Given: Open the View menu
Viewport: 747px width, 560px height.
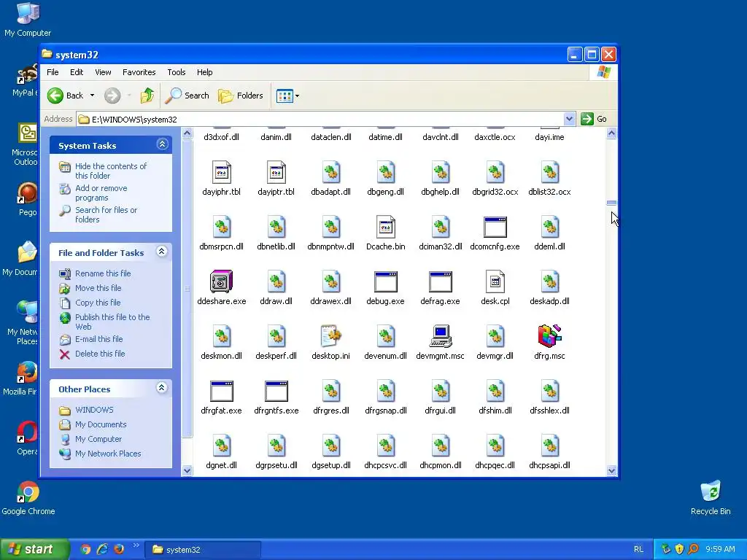Looking at the screenshot, I should [103, 72].
